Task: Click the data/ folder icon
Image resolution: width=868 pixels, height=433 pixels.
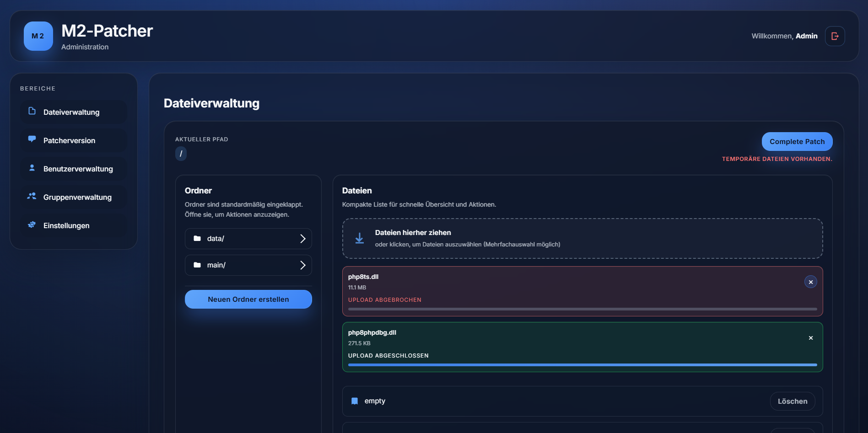Action: click(197, 239)
